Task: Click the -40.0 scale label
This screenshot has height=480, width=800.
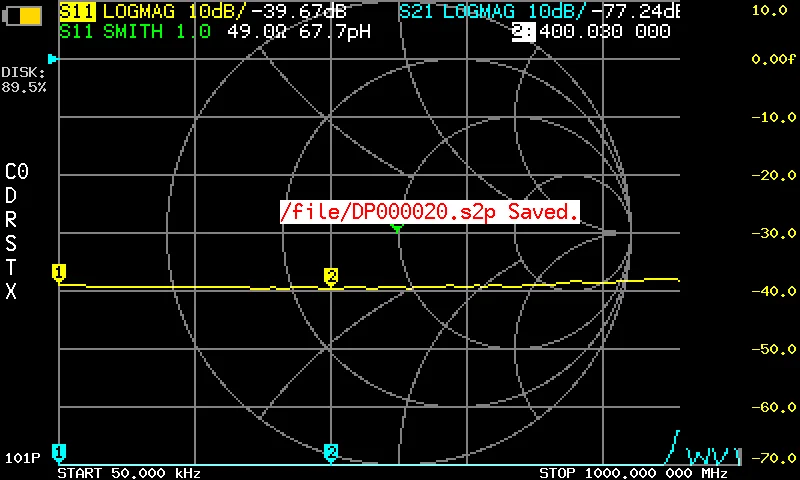Action: [773, 291]
